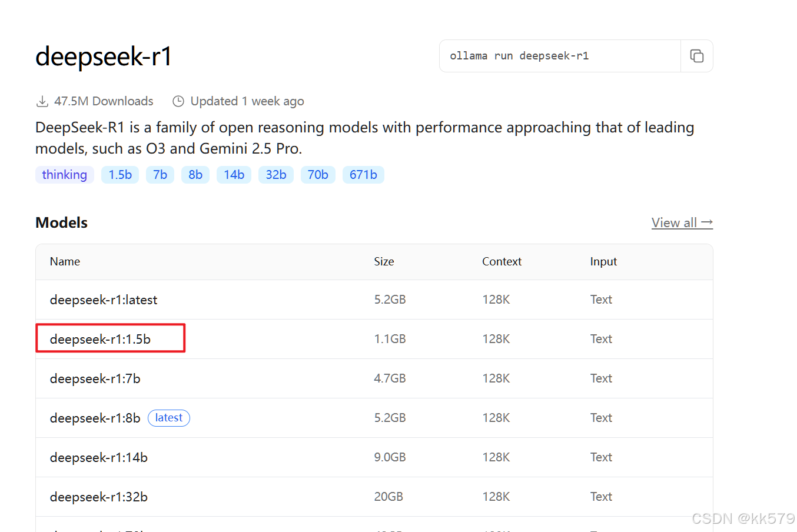797x532 pixels.
Task: Select the 1.5b size tag
Action: (120, 175)
